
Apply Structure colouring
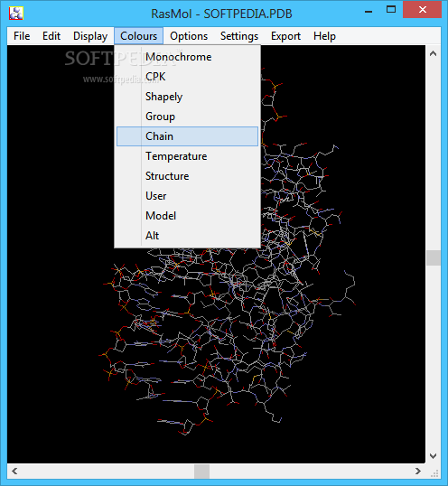pyautogui.click(x=187, y=176)
